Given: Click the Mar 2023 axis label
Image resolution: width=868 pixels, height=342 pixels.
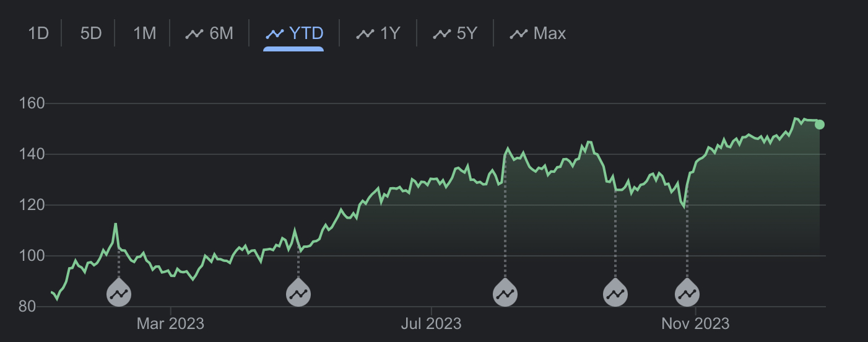Looking at the screenshot, I should point(170,323).
